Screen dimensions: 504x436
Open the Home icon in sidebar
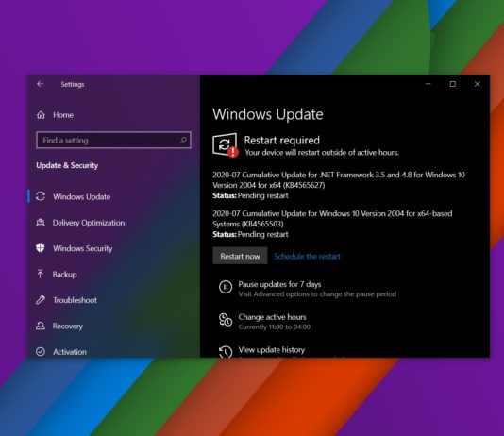(41, 115)
